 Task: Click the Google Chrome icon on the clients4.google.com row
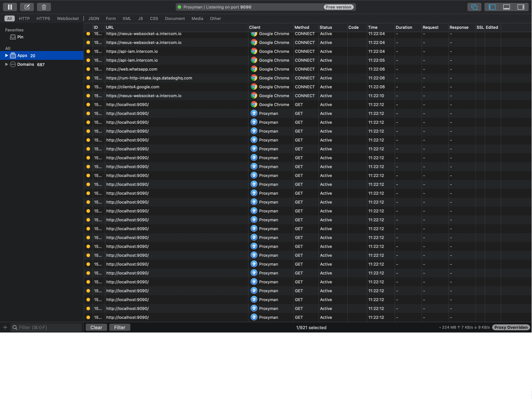tap(254, 87)
